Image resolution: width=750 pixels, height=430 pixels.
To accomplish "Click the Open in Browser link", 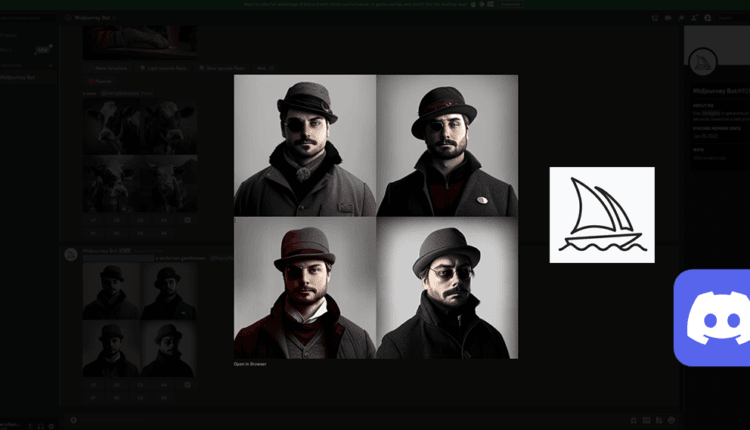I will pyautogui.click(x=250, y=364).
